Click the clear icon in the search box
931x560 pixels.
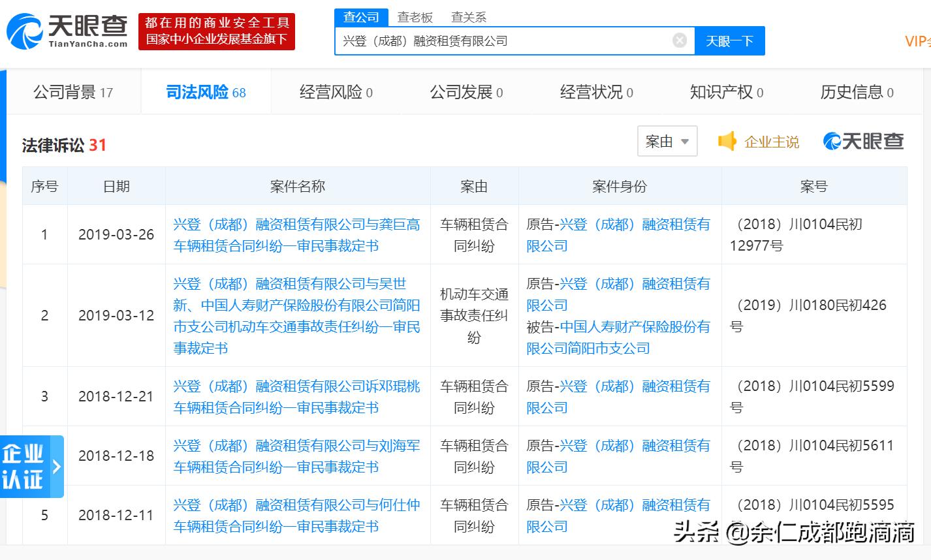(680, 40)
